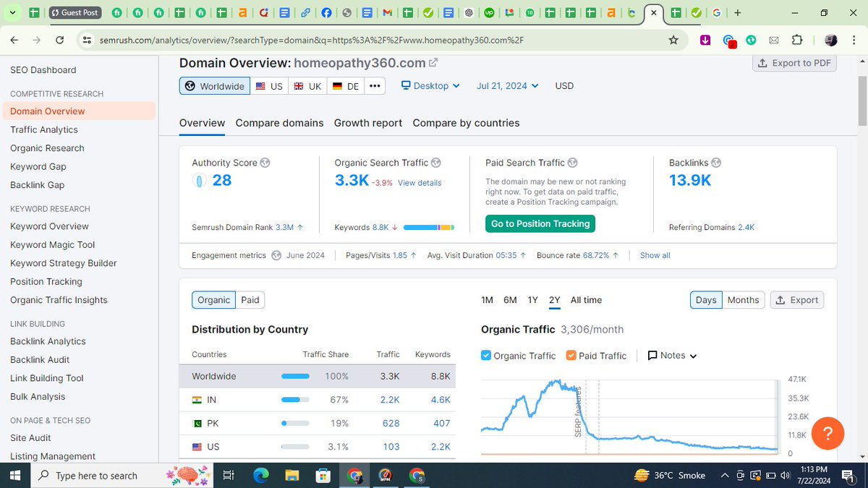The width and height of the screenshot is (868, 488).
Task: Open Microsoft Edge from the taskbar
Action: [260, 476]
